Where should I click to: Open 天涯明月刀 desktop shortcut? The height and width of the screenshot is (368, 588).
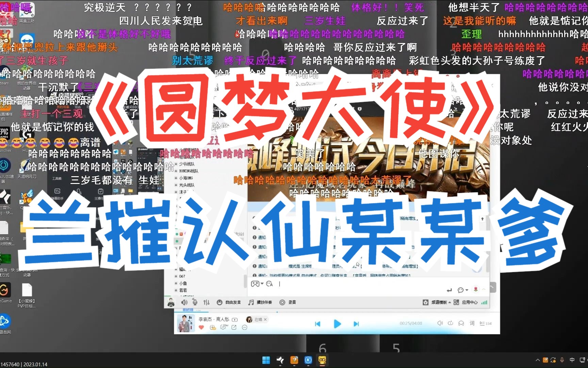tap(27, 169)
